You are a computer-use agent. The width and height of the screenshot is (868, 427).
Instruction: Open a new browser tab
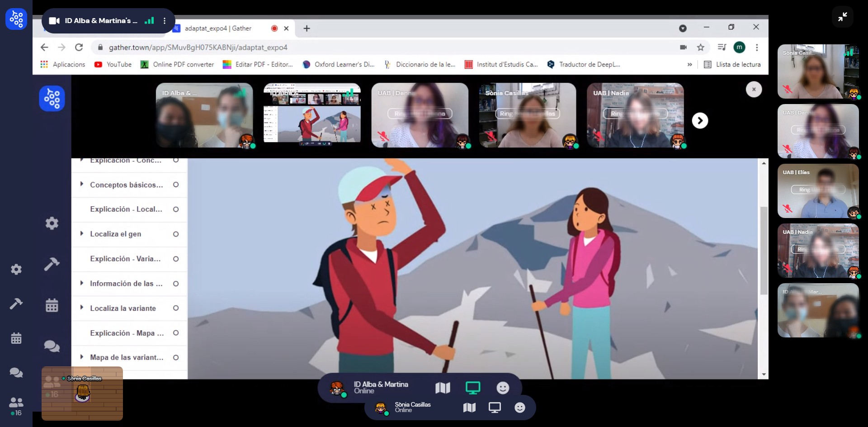pyautogui.click(x=307, y=28)
